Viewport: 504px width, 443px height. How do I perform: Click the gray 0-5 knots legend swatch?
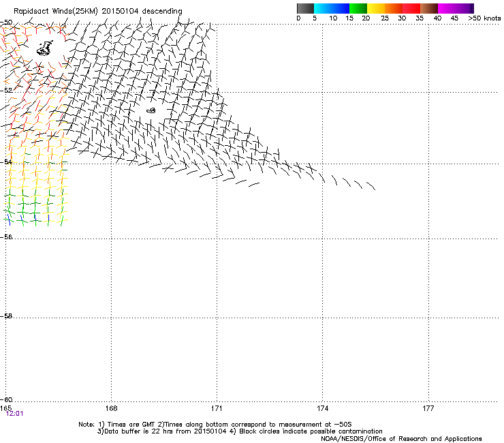tap(305, 8)
